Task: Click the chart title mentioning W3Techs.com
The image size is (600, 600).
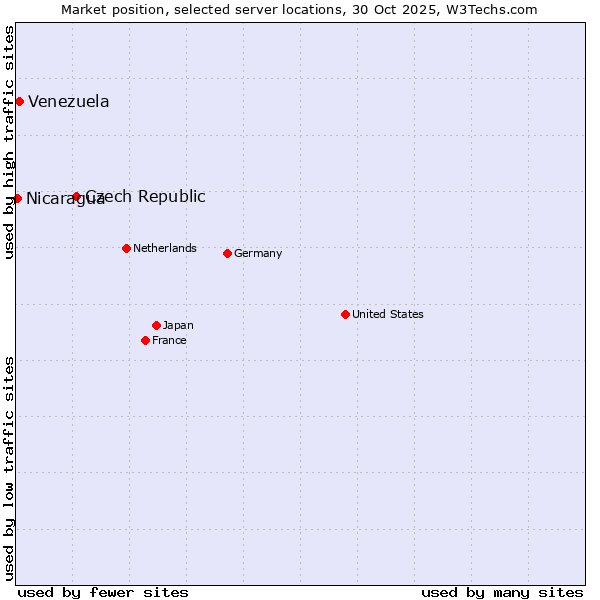Action: tap(299, 9)
